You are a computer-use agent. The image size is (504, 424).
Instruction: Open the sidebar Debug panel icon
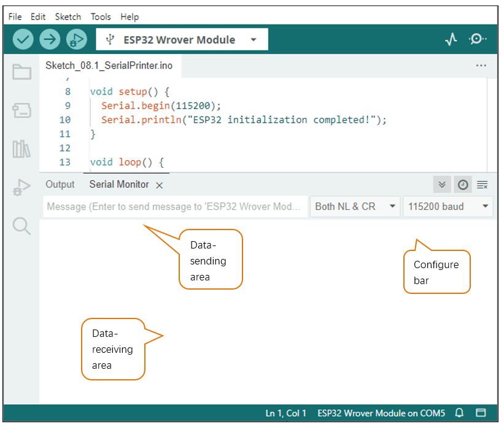point(21,187)
